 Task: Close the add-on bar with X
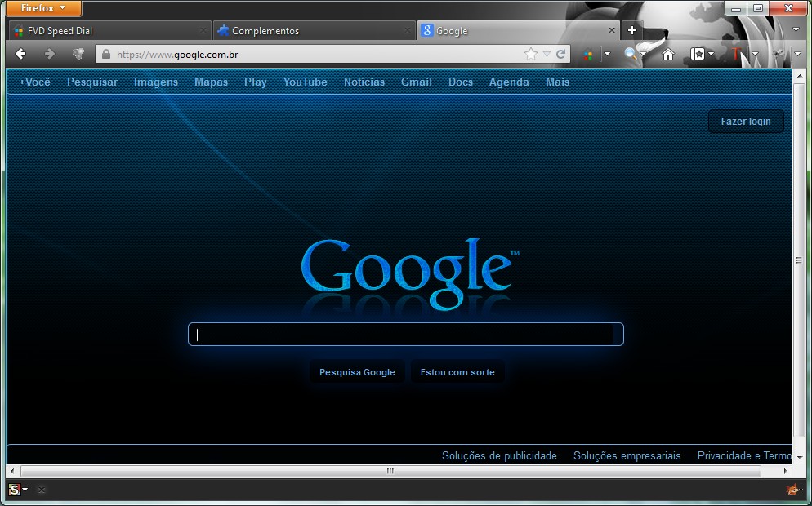click(x=42, y=490)
